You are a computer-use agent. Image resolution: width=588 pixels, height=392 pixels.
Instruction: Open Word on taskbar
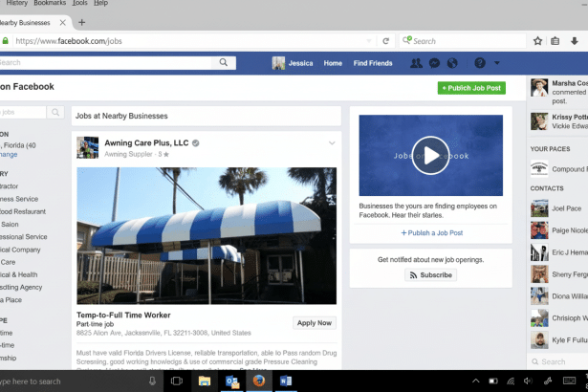pyautogui.click(x=286, y=381)
